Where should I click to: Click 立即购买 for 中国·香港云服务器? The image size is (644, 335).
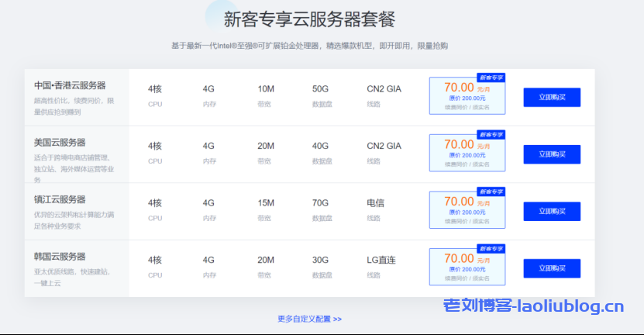(x=552, y=97)
